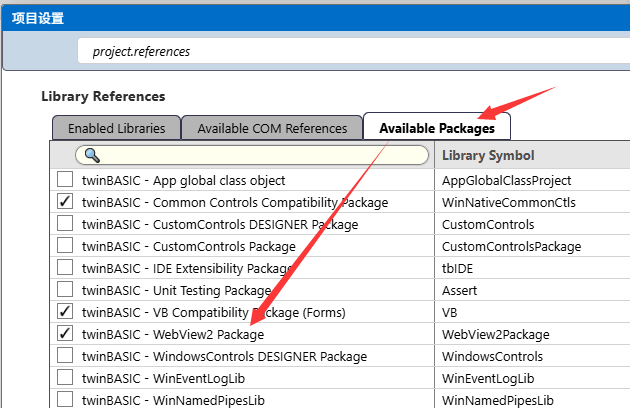The width and height of the screenshot is (630, 408).
Task: Toggle App global class object checkbox
Action: click(x=65, y=179)
